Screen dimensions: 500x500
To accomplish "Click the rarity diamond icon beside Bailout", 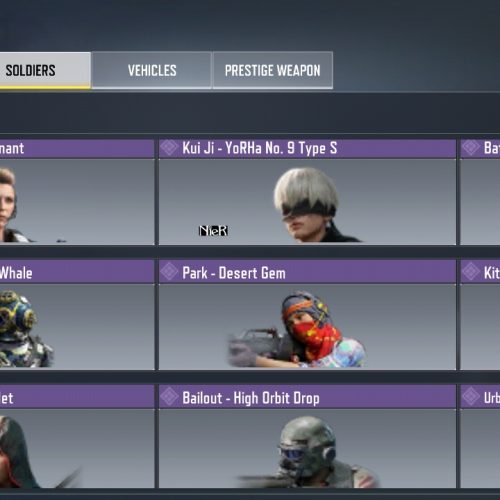I will click(x=169, y=397).
